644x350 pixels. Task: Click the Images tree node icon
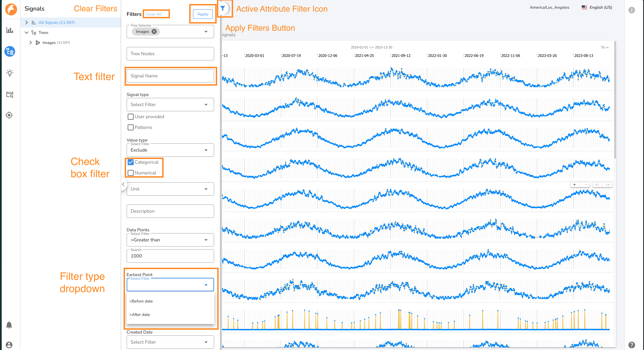37,43
